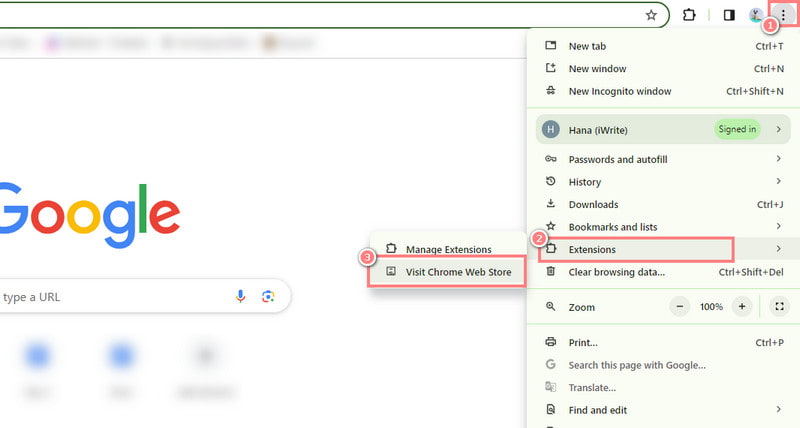Open Downloads from the menu
The width and height of the screenshot is (800, 428).
[664, 204]
